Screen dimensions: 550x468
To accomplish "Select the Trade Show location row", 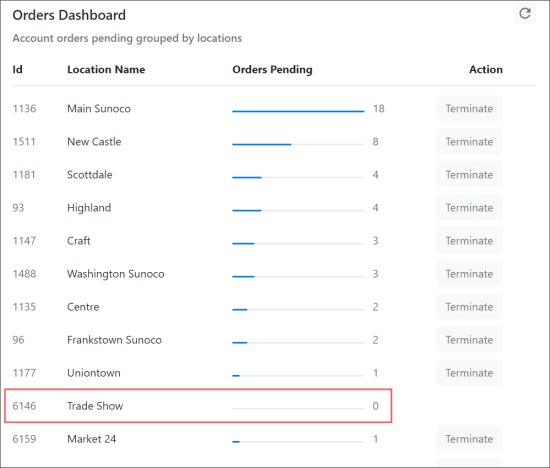I will [198, 406].
